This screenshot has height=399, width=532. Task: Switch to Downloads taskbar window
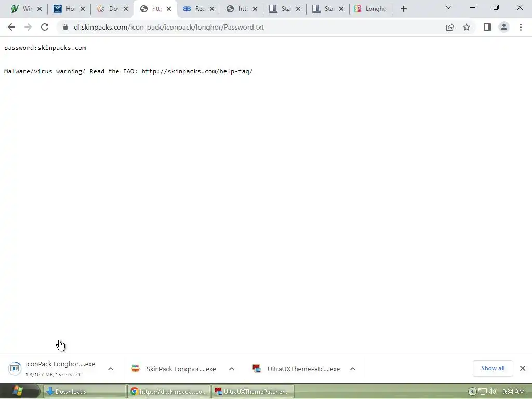(85, 392)
